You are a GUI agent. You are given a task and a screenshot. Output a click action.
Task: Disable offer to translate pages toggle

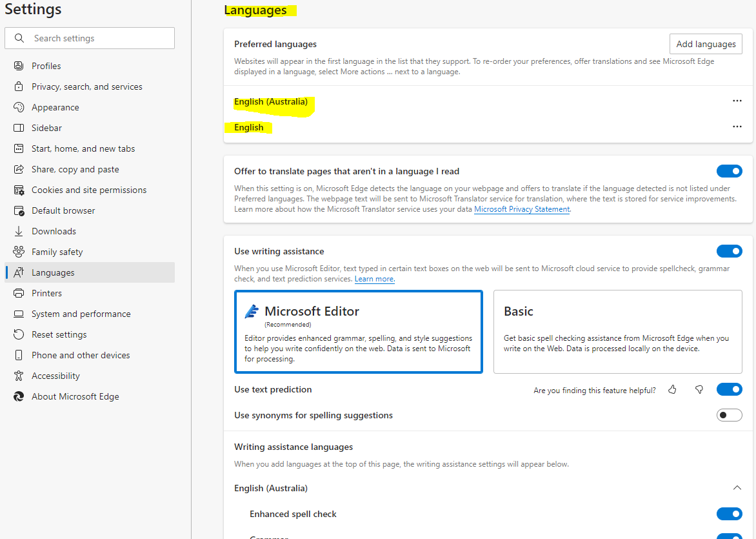point(729,171)
